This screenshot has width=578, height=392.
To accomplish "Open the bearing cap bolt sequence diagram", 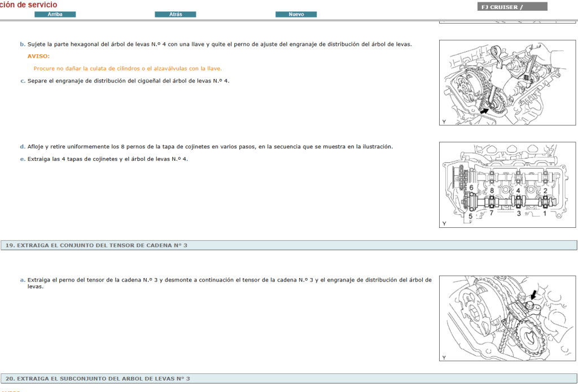I will pyautogui.click(x=507, y=183).
